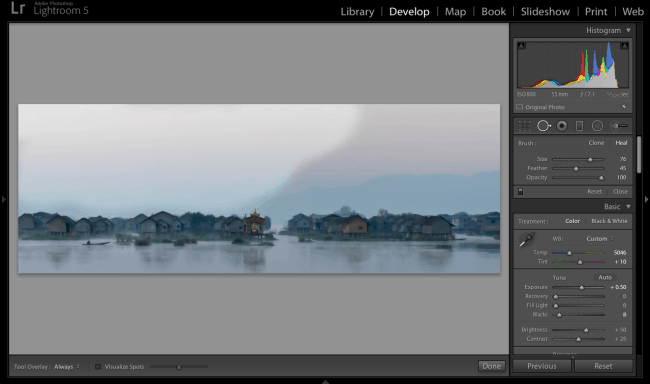650x384 pixels.
Task: Click Reset in the spot removal panel
Action: click(594, 192)
